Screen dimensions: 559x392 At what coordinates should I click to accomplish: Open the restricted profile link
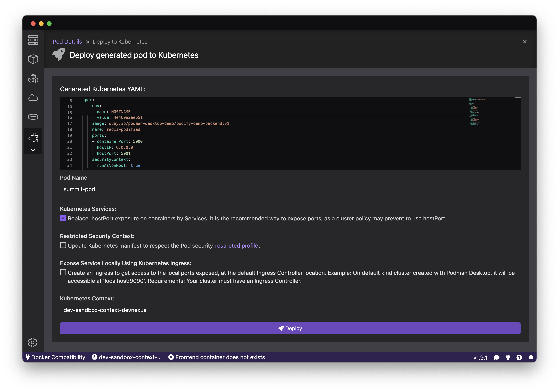click(x=236, y=246)
